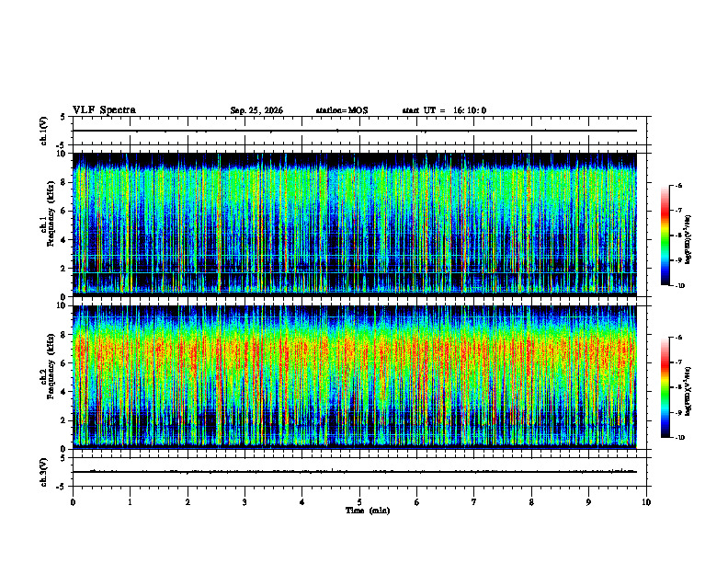This screenshot has width=728, height=563.
Task: Select the Sep. 25, 2026 date label
Action: pyautogui.click(x=256, y=110)
